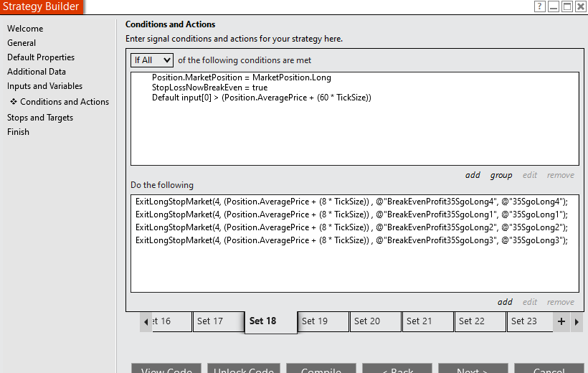Image resolution: width=588 pixels, height=373 pixels.
Task: Click the Unlock Code button
Action: coord(244,368)
